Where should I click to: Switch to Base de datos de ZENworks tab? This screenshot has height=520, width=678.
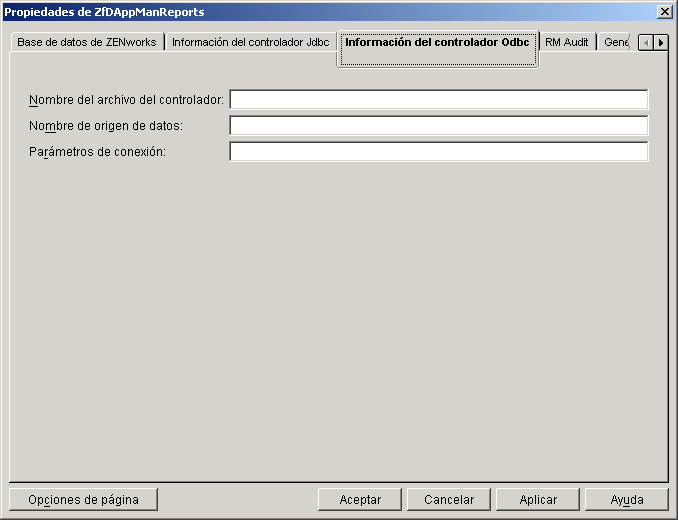[87, 42]
